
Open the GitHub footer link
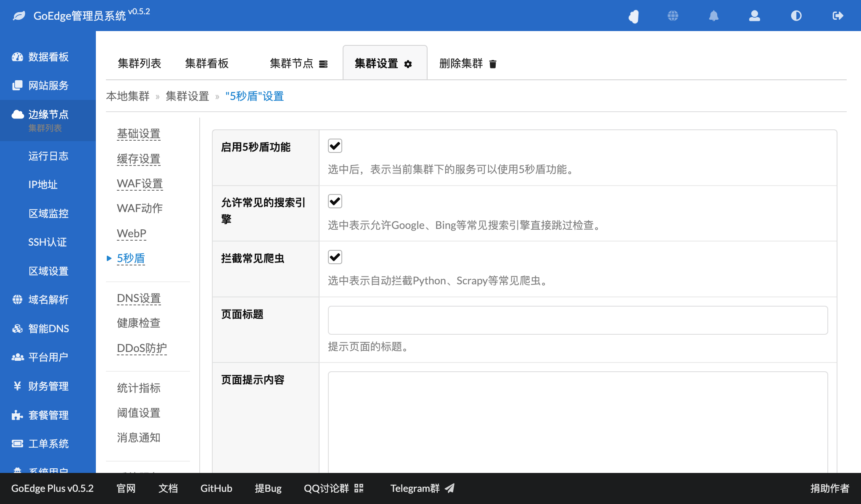(x=216, y=488)
